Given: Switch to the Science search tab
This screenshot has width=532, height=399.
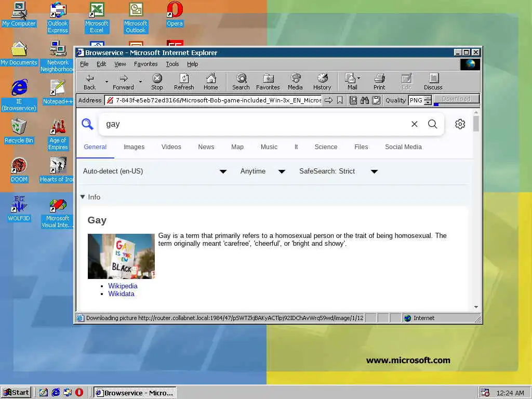Looking at the screenshot, I should [x=326, y=147].
